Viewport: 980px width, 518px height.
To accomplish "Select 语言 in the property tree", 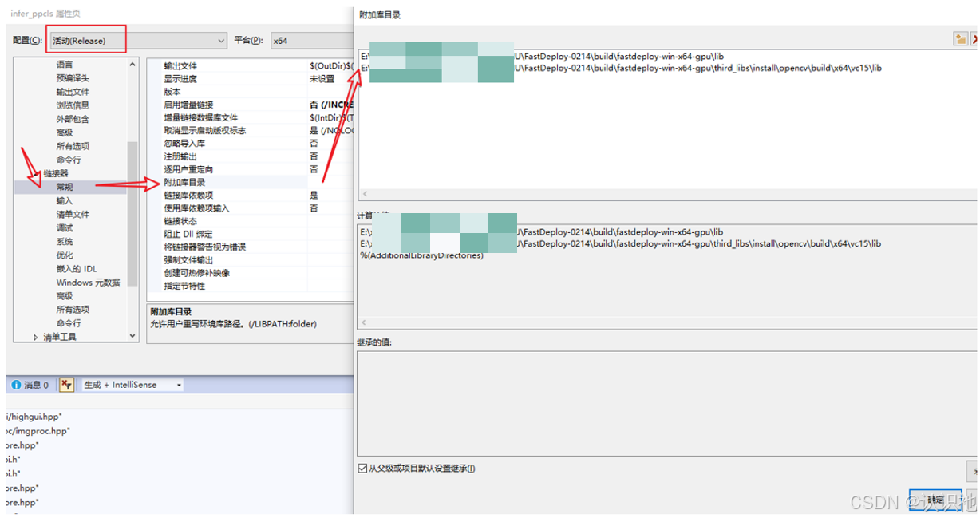I will [x=65, y=65].
